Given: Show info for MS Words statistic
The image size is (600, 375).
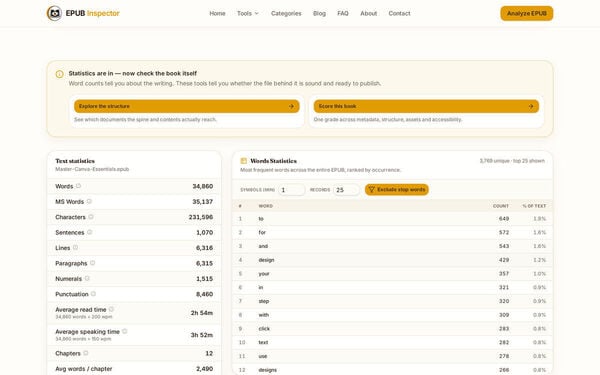Looking at the screenshot, I should (89, 201).
